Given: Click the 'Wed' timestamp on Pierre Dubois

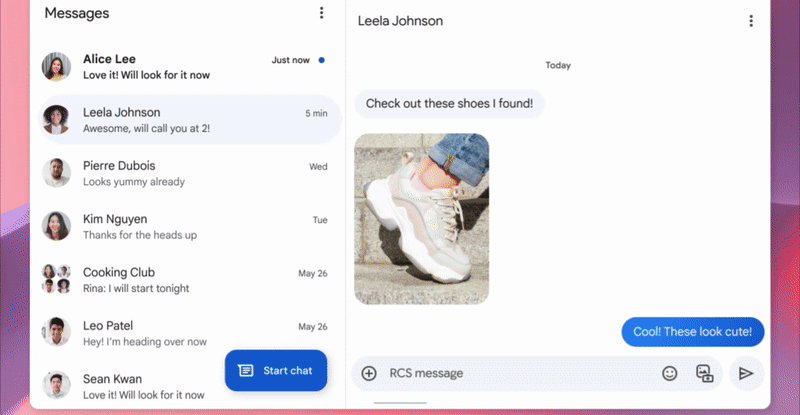Looking at the screenshot, I should click(318, 167).
